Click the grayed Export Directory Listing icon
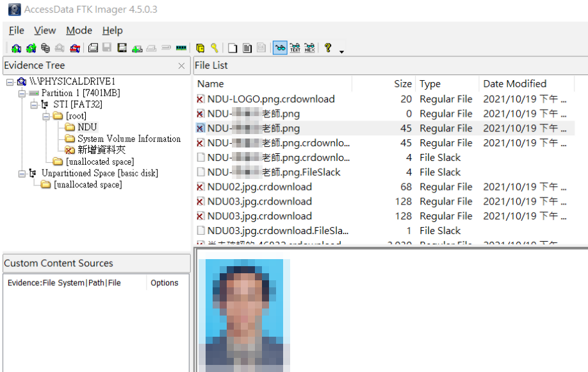 [x=261, y=48]
